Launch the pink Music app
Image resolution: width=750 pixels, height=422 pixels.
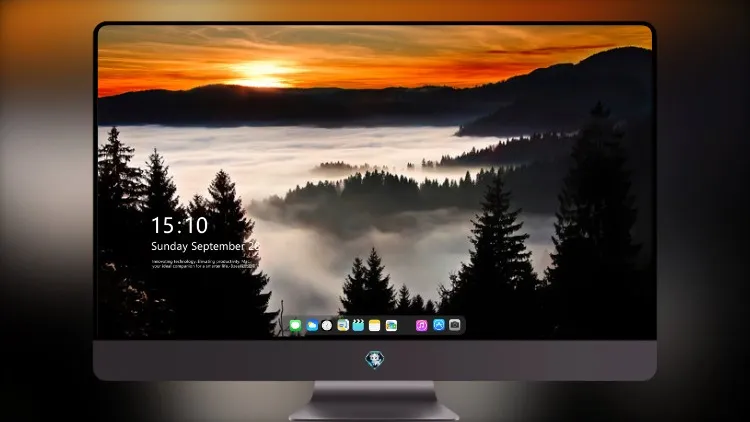pyautogui.click(x=421, y=325)
